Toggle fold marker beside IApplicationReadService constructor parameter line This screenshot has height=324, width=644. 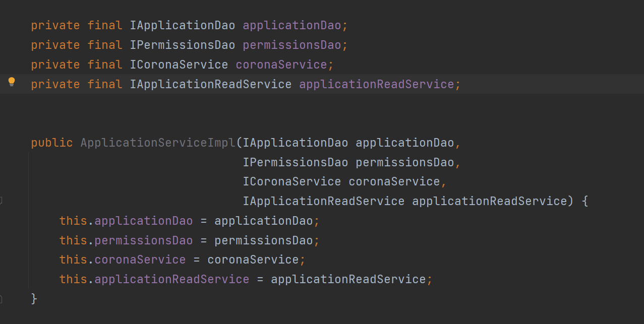(x=2, y=201)
